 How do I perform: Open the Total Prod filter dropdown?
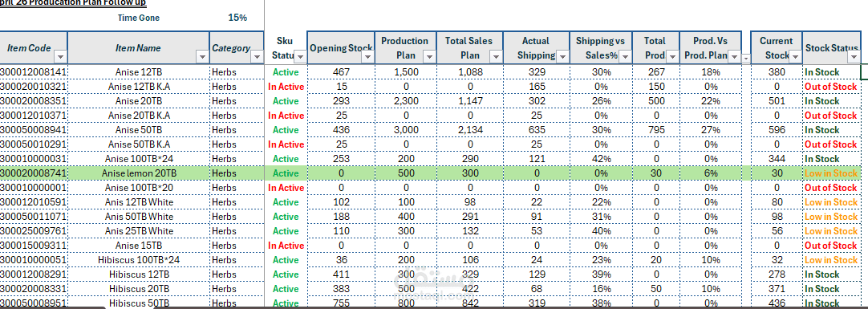(671, 56)
